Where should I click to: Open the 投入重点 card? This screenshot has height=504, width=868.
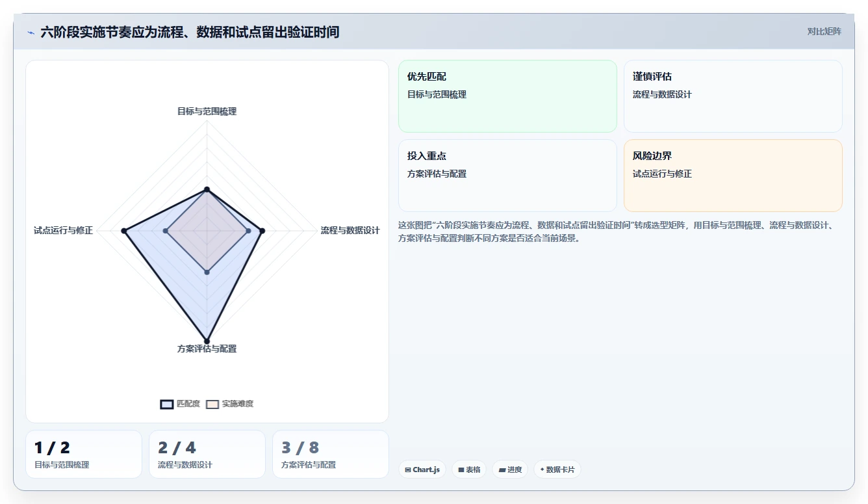pyautogui.click(x=507, y=176)
